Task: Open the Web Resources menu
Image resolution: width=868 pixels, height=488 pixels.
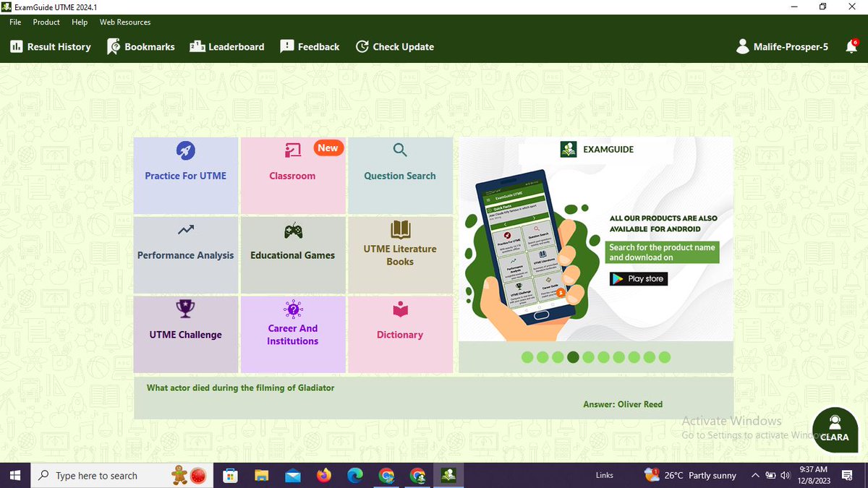Action: [x=125, y=22]
